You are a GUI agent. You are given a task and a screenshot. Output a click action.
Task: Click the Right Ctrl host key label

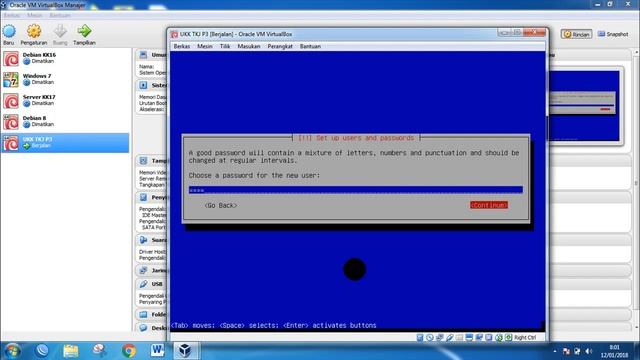[x=525, y=338]
